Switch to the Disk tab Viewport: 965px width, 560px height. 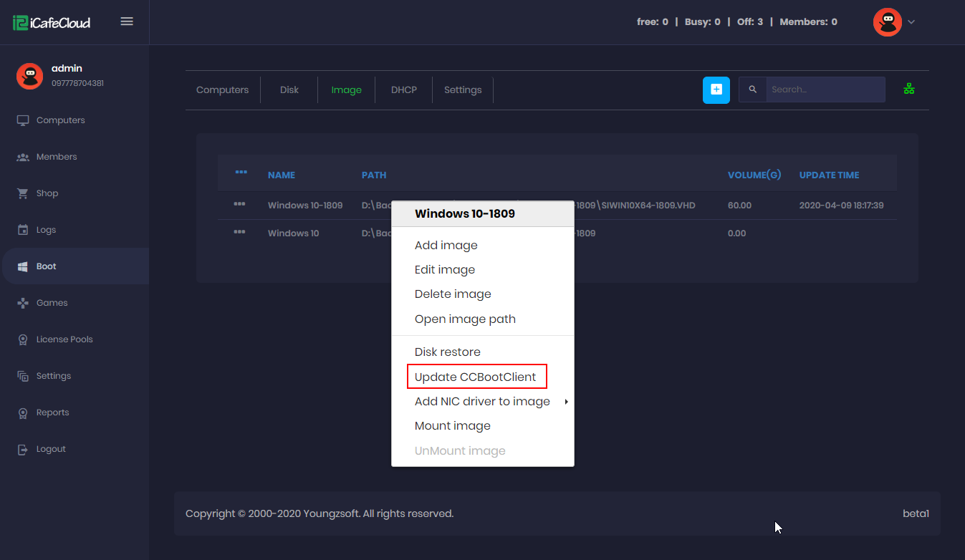(289, 90)
